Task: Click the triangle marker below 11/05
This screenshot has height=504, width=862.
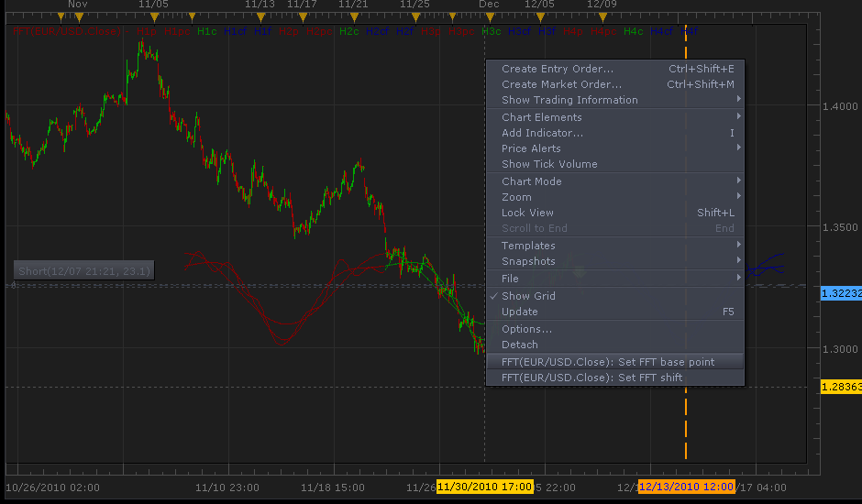Action: [154, 18]
